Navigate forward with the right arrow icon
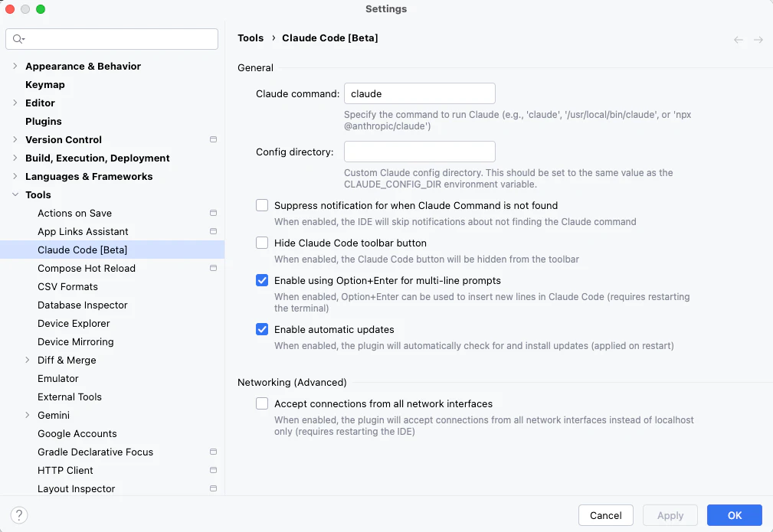 [x=758, y=40]
